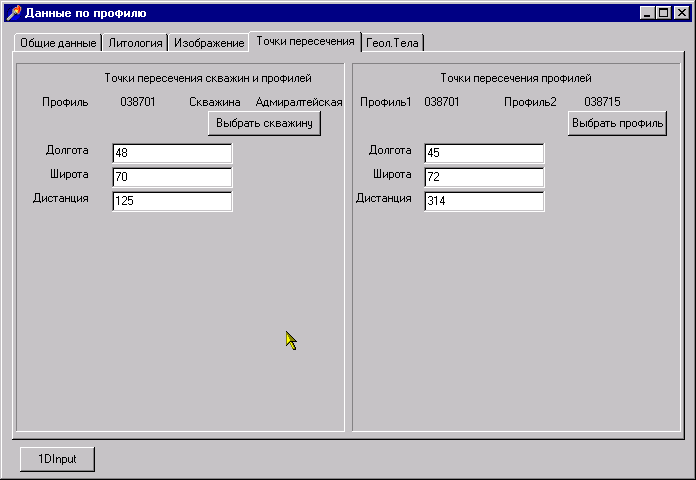Close the Данные по профилю window

tap(681, 13)
